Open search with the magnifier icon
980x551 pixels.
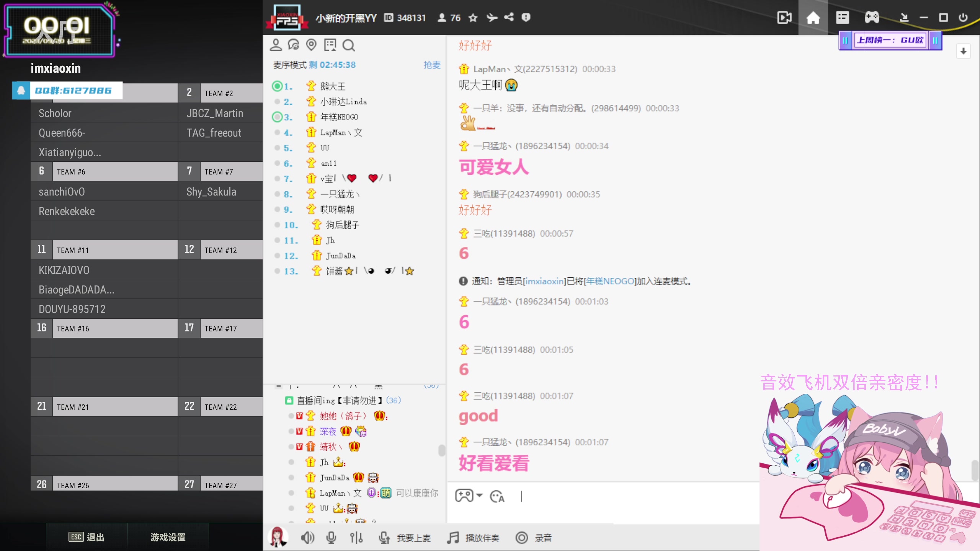coord(348,45)
